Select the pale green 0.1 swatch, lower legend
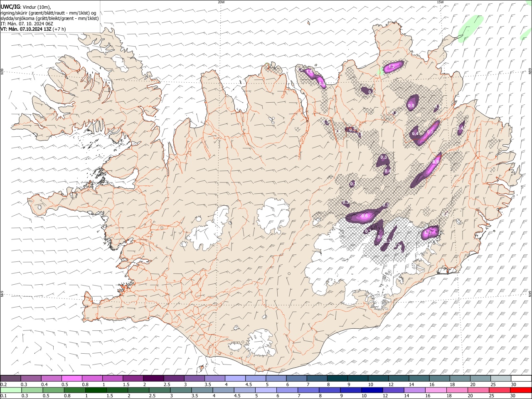 tap(11, 390)
